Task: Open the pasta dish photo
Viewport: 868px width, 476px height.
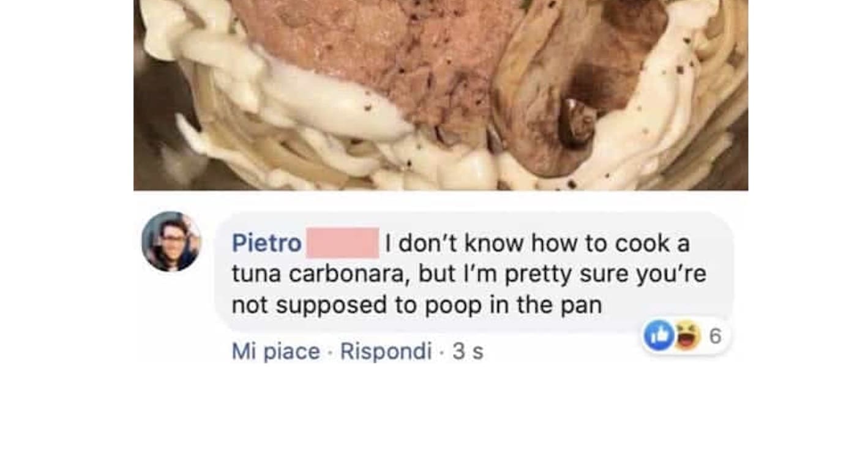Action: 441,95
